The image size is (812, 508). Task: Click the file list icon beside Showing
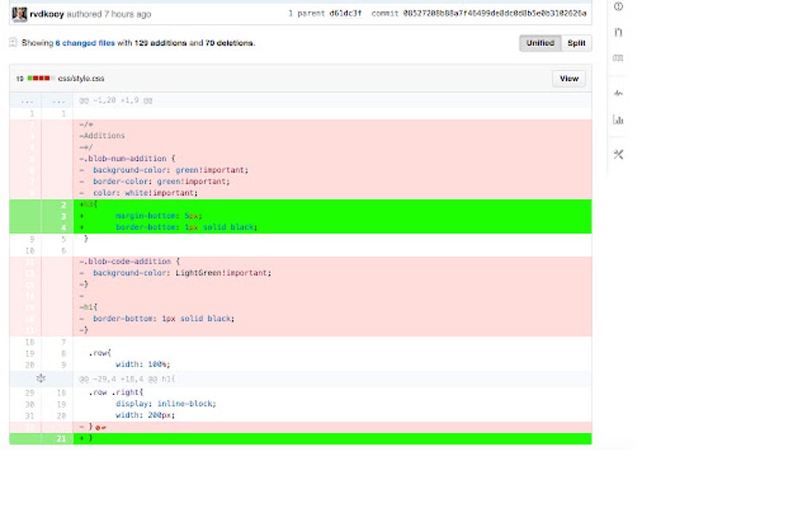[13, 42]
